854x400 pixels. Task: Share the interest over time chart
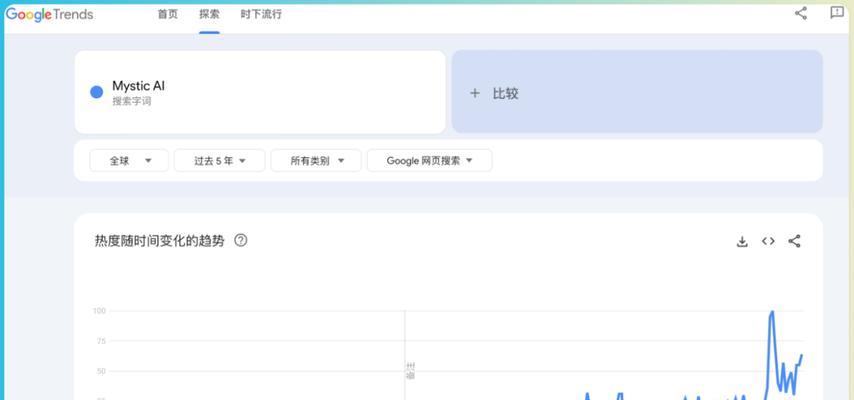click(794, 241)
